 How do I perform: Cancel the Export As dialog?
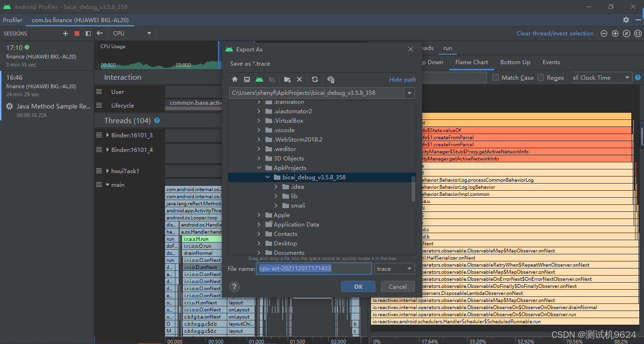pos(397,286)
